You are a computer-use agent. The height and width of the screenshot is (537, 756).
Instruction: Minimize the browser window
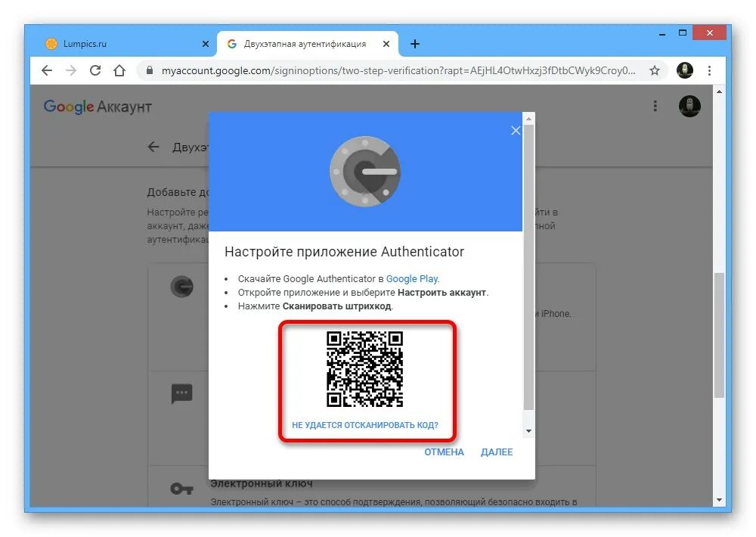pyautogui.click(x=662, y=33)
